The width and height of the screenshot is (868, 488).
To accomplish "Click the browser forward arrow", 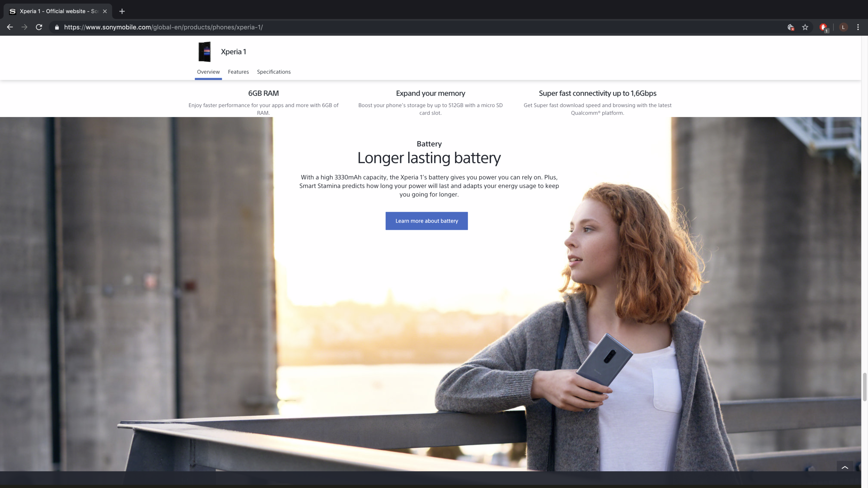I will (x=24, y=27).
